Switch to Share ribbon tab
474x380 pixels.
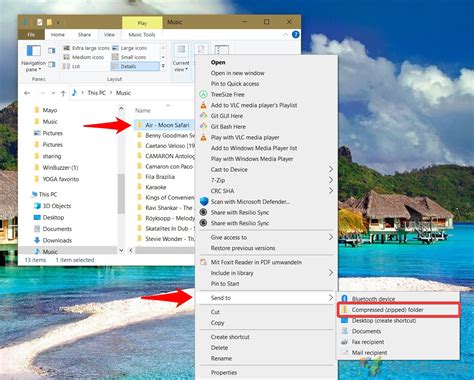[84, 35]
